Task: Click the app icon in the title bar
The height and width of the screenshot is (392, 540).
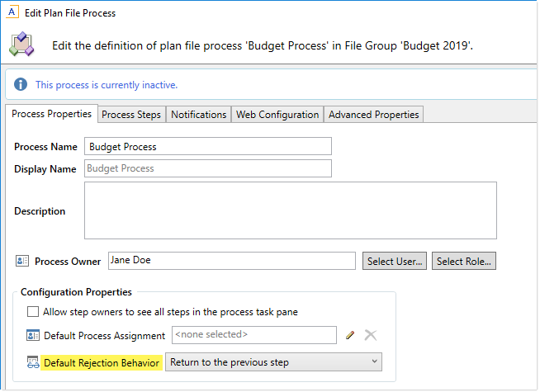Action: point(13,12)
